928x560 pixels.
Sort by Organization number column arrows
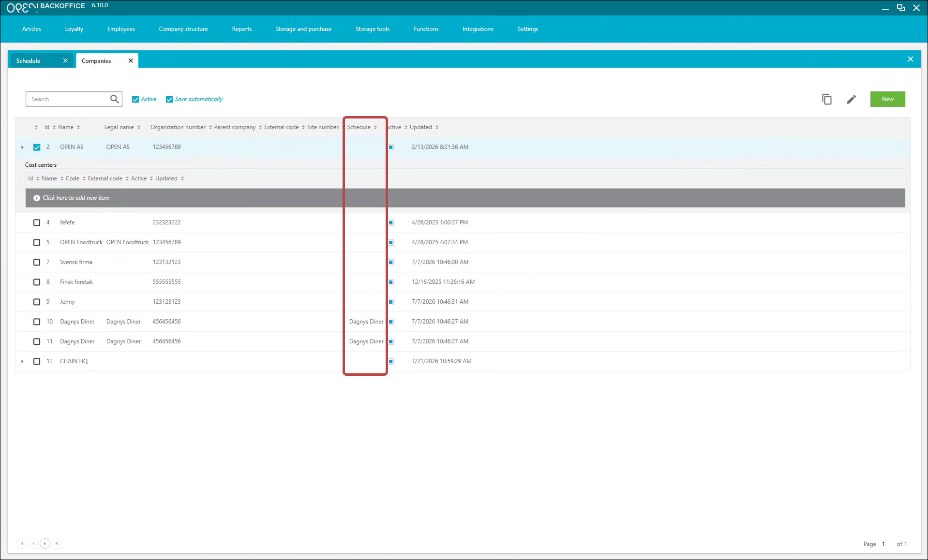(x=210, y=127)
